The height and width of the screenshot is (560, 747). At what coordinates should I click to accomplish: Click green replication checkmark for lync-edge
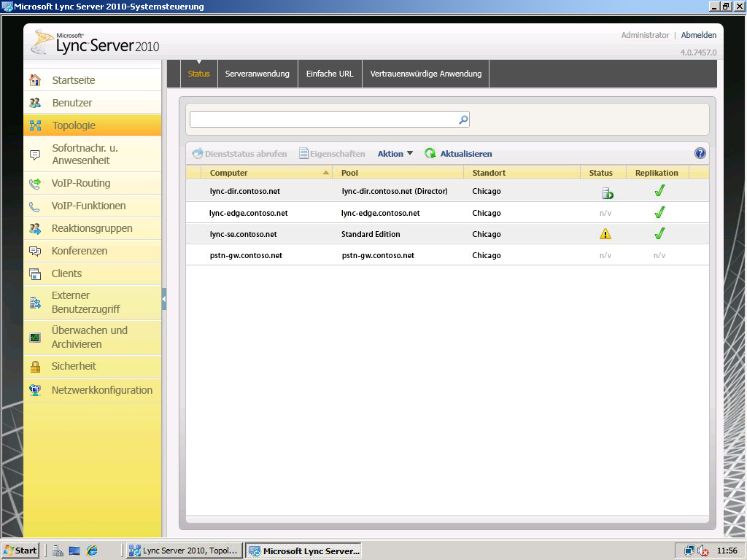tap(659, 213)
